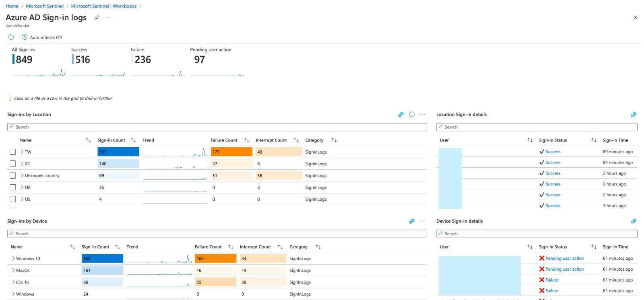
Task: Open Log Analytics from Sign-ins by Location
Action: click(x=401, y=114)
